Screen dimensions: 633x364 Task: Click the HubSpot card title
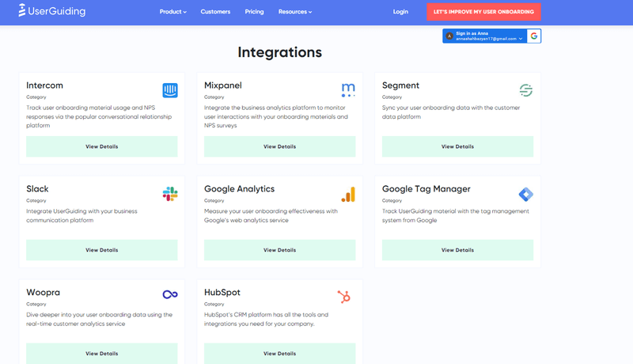click(222, 293)
